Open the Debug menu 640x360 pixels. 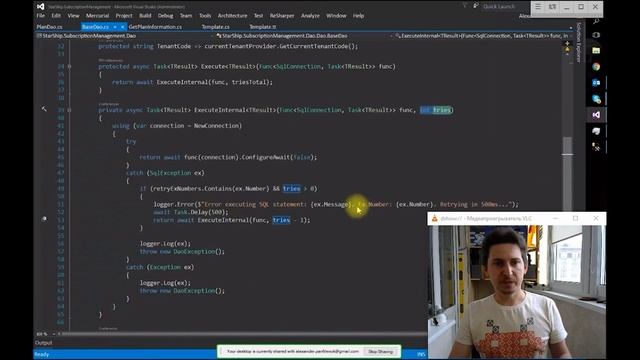pyautogui.click(x=165, y=16)
